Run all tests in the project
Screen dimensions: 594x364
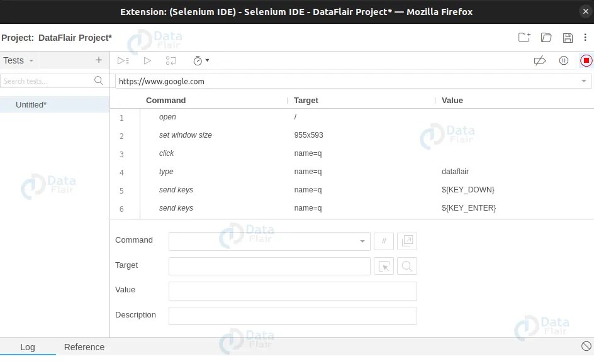pyautogui.click(x=123, y=60)
